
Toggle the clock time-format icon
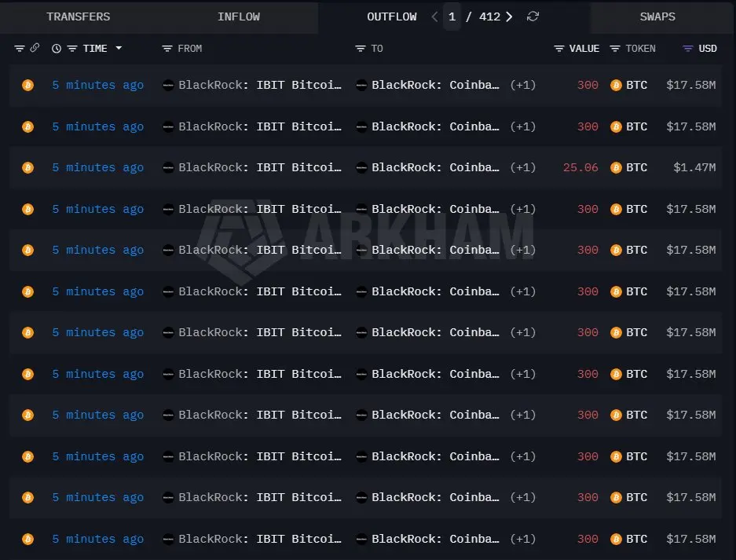pos(57,49)
